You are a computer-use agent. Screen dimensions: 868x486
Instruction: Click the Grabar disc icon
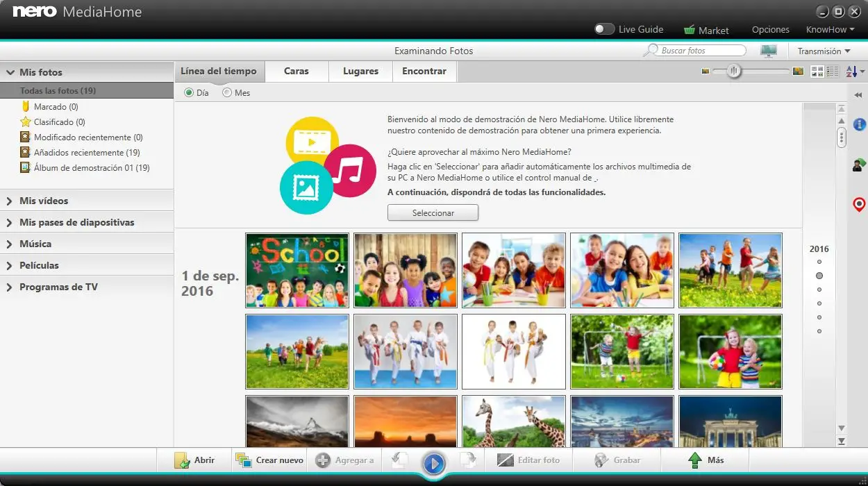click(601, 460)
